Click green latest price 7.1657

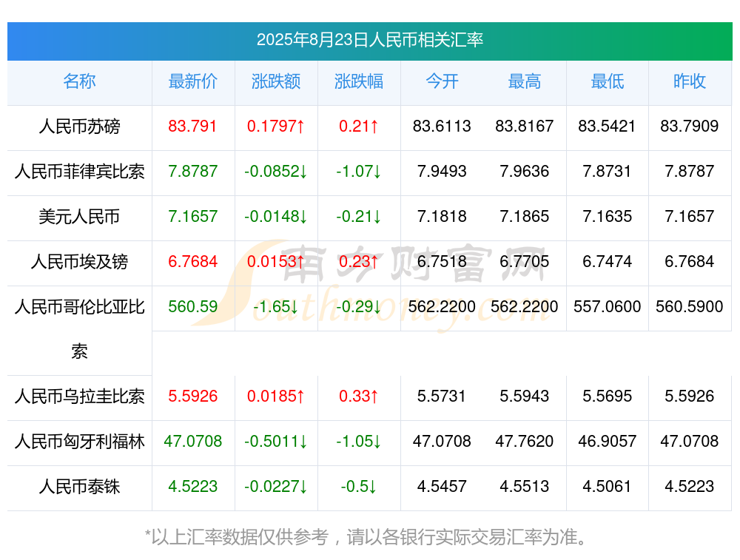click(x=192, y=217)
